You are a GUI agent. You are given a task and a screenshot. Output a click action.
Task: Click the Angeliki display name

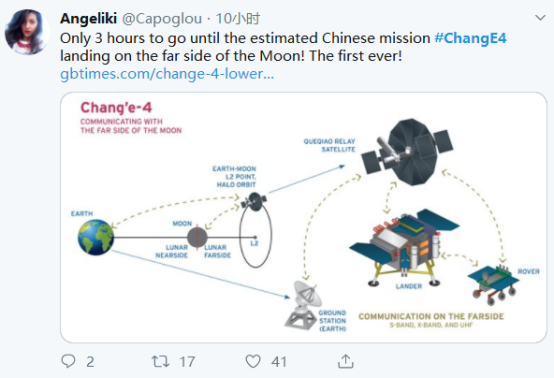(x=88, y=18)
